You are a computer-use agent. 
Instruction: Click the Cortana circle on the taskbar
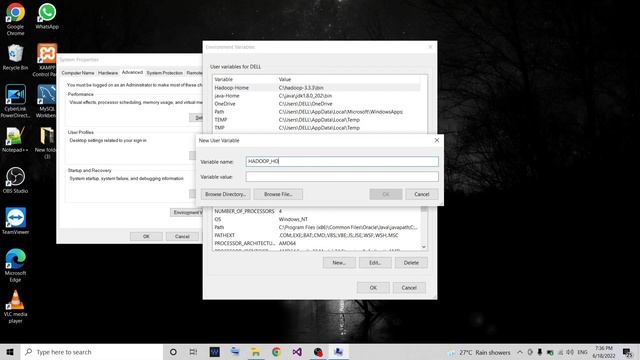(x=173, y=352)
